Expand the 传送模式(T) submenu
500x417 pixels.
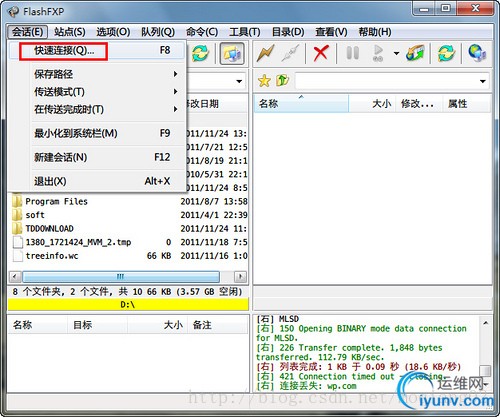point(97,92)
